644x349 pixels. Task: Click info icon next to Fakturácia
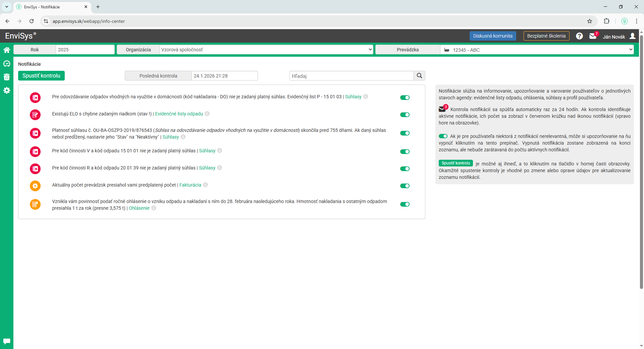(x=206, y=185)
